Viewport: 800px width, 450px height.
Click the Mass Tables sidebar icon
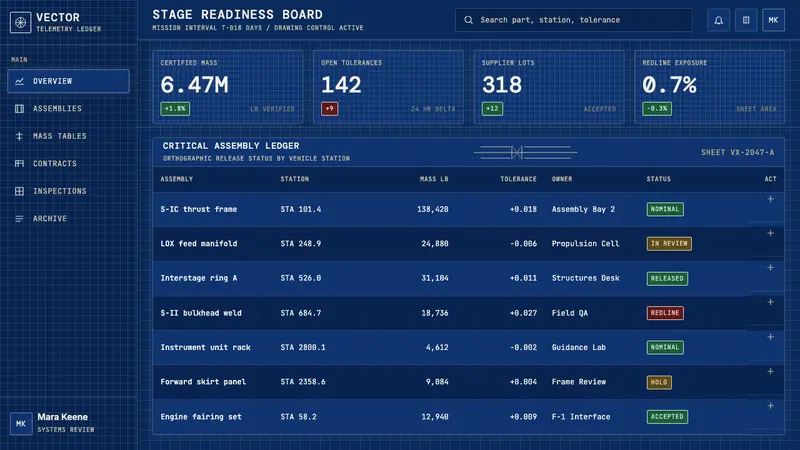click(19, 136)
